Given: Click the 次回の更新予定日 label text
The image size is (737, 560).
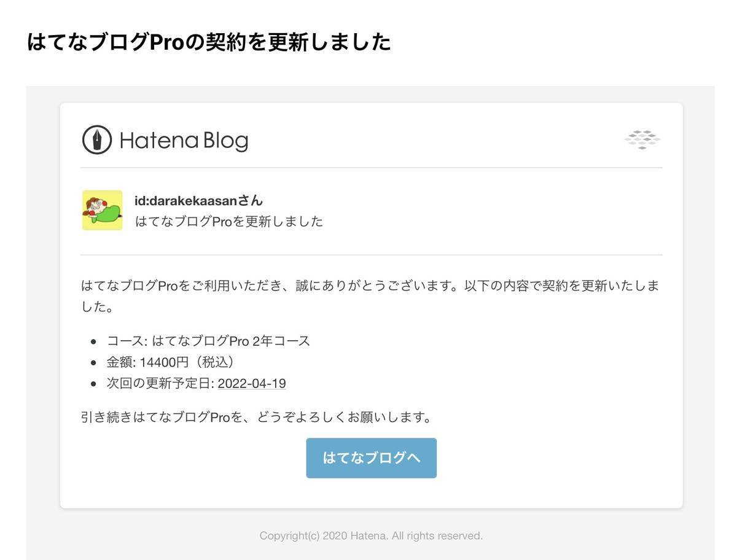Looking at the screenshot, I should 159,384.
